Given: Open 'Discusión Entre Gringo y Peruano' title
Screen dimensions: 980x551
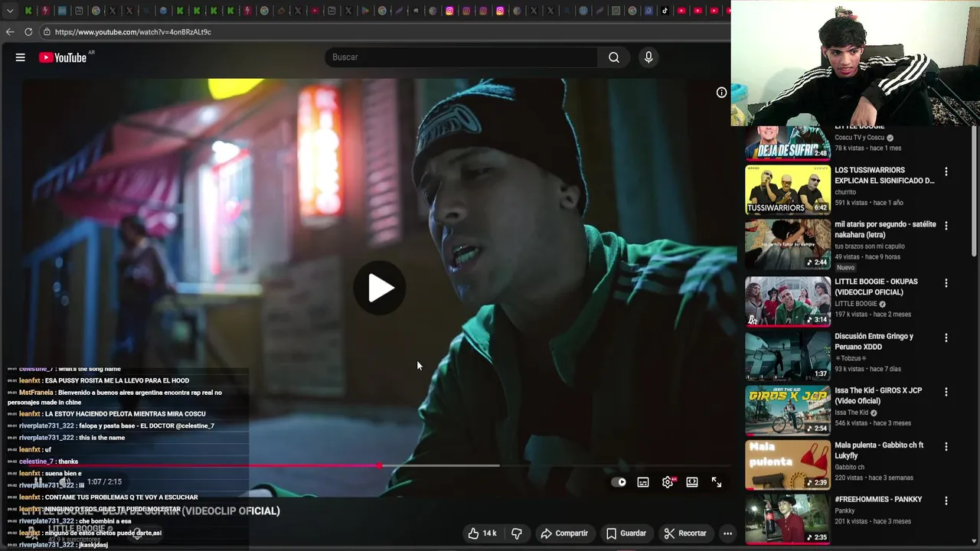Looking at the screenshot, I should [x=874, y=341].
